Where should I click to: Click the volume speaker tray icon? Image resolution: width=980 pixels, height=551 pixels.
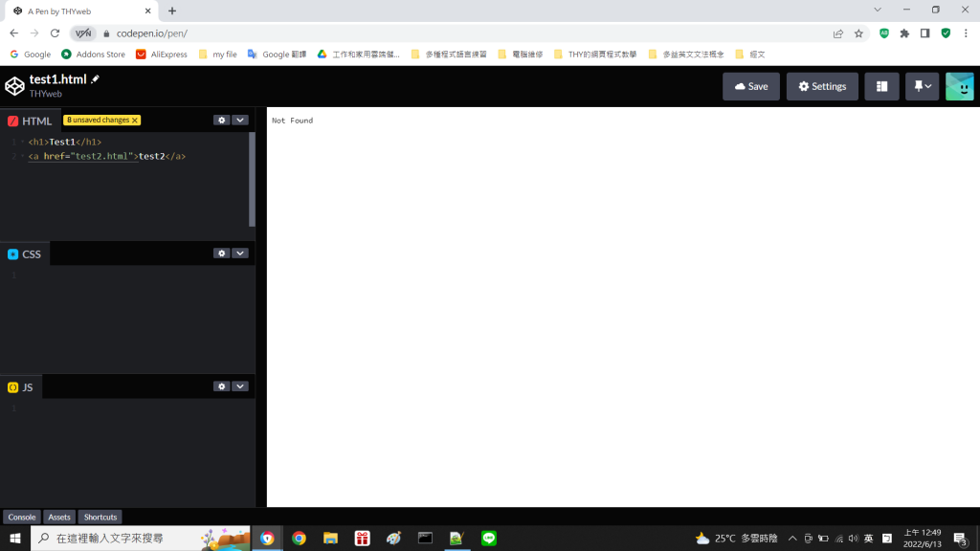tap(853, 538)
